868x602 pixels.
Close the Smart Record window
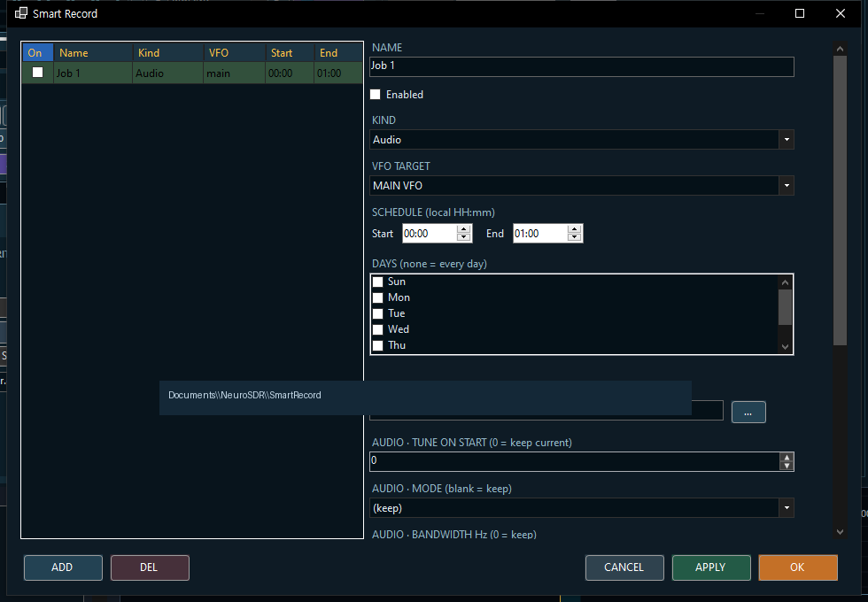coord(840,13)
